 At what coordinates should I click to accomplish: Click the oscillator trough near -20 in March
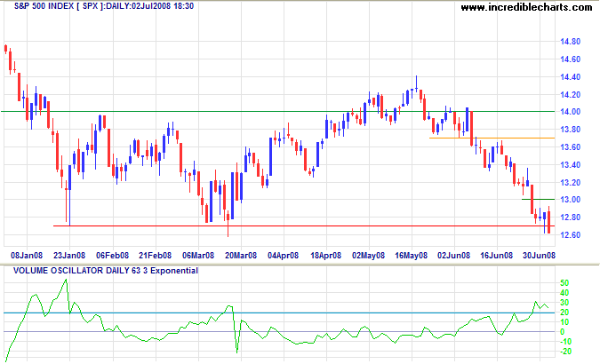236,352
